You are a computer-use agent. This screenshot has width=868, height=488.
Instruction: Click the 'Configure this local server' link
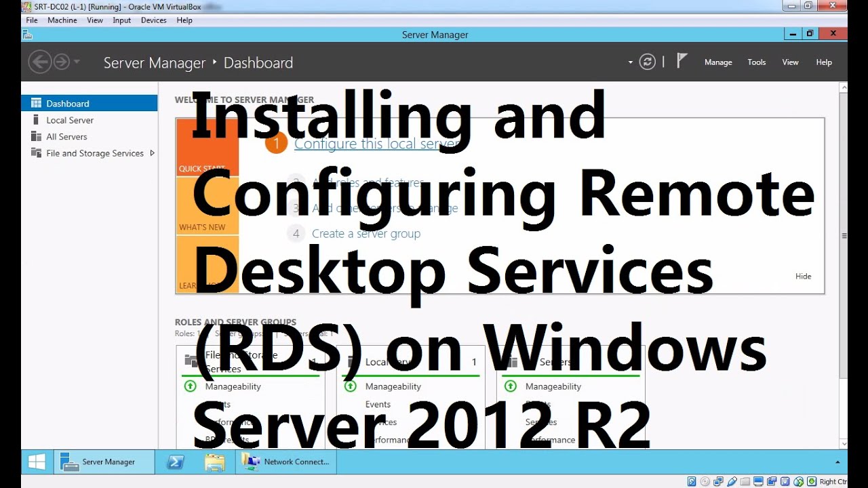click(x=376, y=144)
